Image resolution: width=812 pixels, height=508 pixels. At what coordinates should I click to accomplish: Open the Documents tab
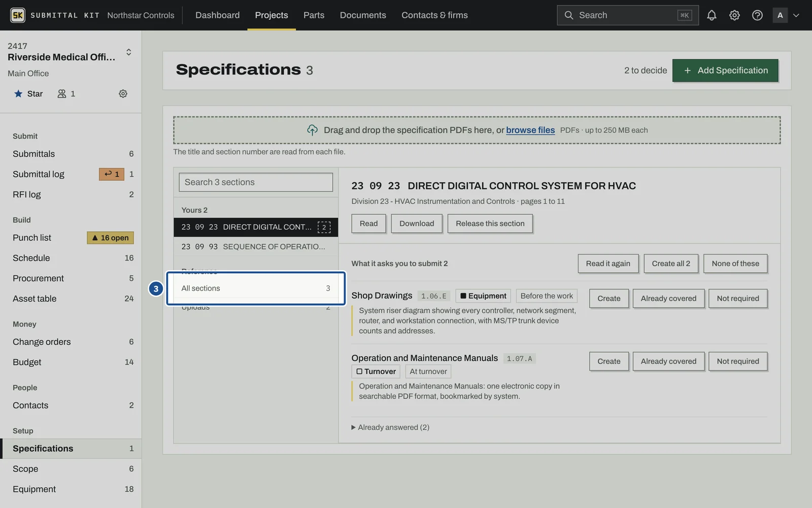coord(363,15)
